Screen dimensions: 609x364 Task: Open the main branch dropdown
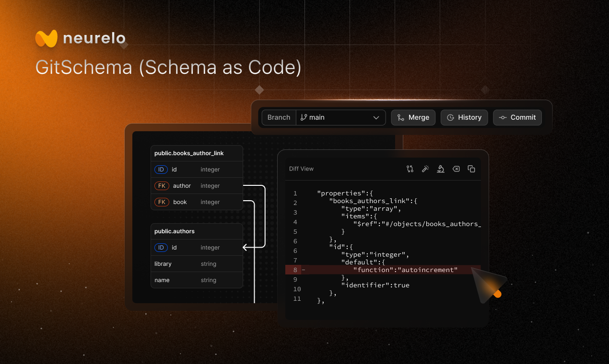340,117
